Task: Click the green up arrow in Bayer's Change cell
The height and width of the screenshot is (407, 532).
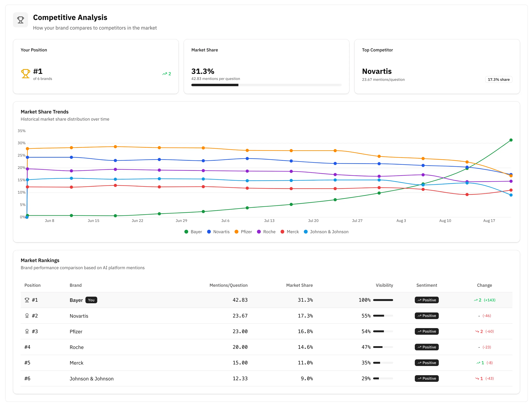Action: coord(476,300)
